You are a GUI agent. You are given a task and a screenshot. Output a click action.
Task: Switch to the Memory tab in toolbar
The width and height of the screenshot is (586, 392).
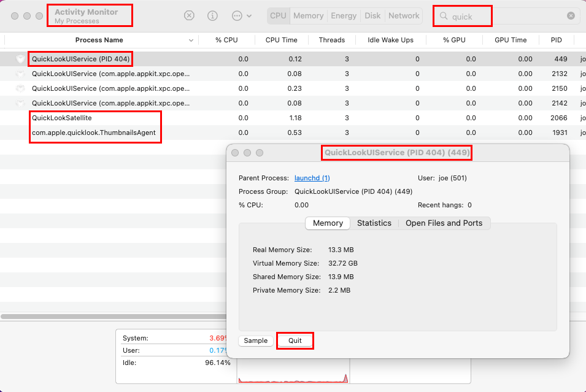[308, 16]
